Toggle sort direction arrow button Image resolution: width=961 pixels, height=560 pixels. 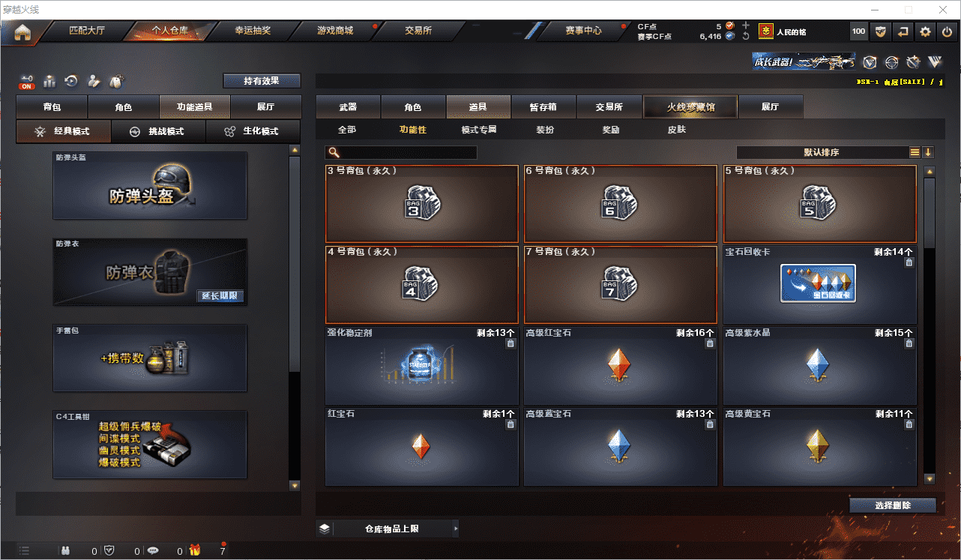[x=928, y=152]
